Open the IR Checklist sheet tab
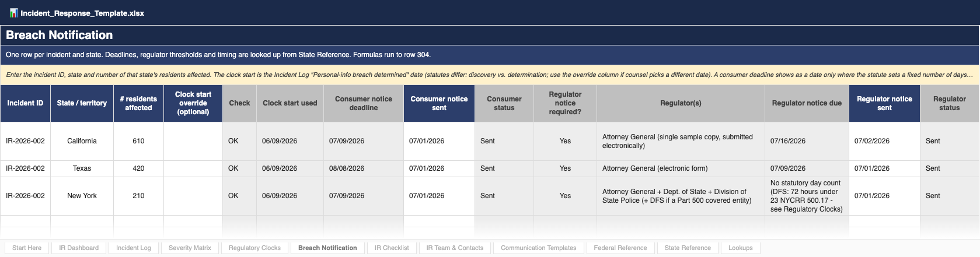The height and width of the screenshot is (257, 980). (x=392, y=248)
